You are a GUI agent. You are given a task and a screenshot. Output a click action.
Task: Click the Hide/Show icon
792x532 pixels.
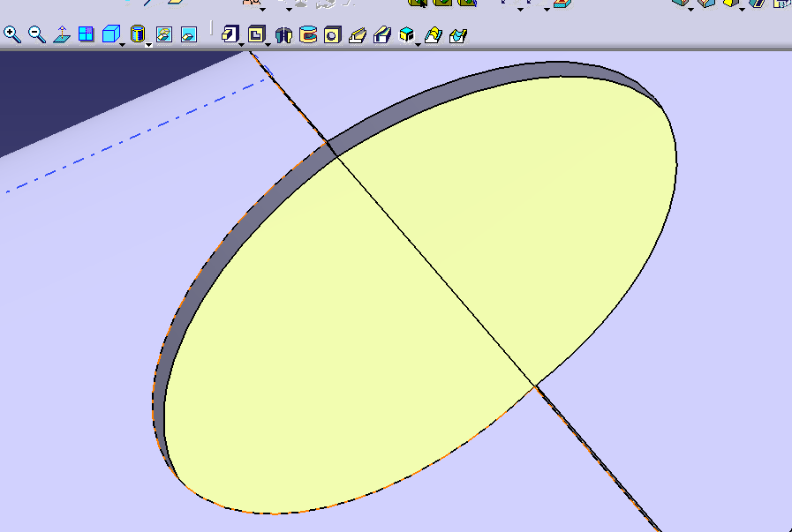(x=164, y=34)
